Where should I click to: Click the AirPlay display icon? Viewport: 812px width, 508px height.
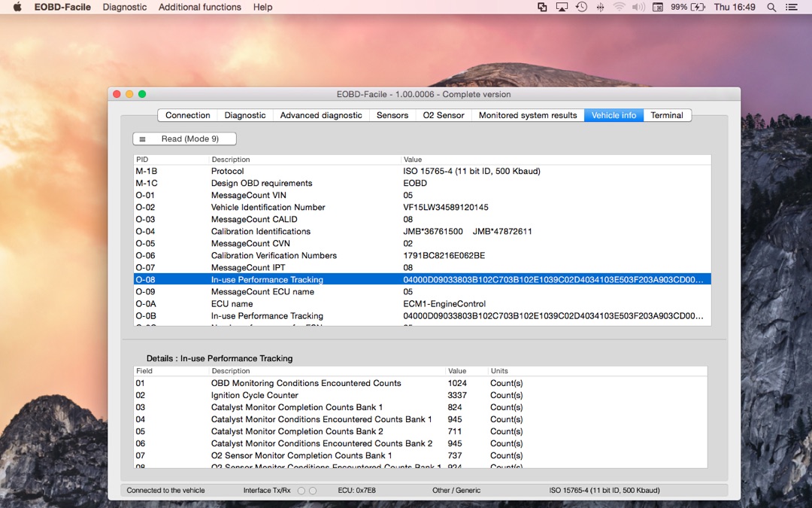pos(562,7)
